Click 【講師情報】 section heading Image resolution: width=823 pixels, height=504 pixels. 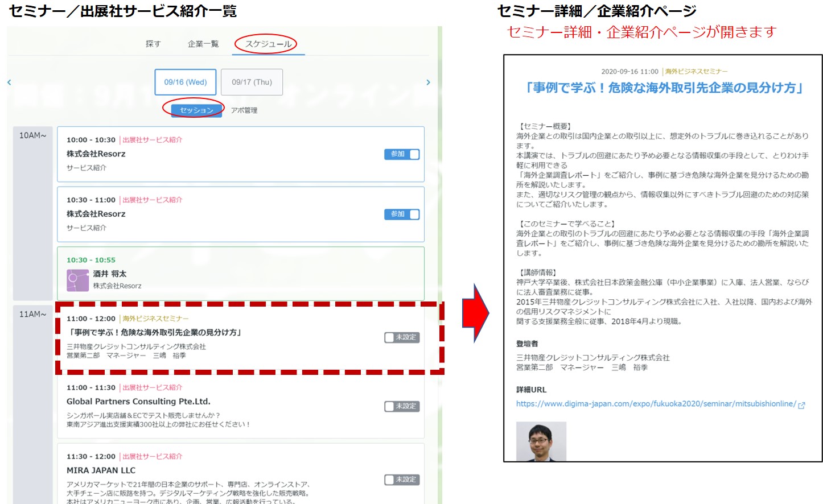[537, 272]
